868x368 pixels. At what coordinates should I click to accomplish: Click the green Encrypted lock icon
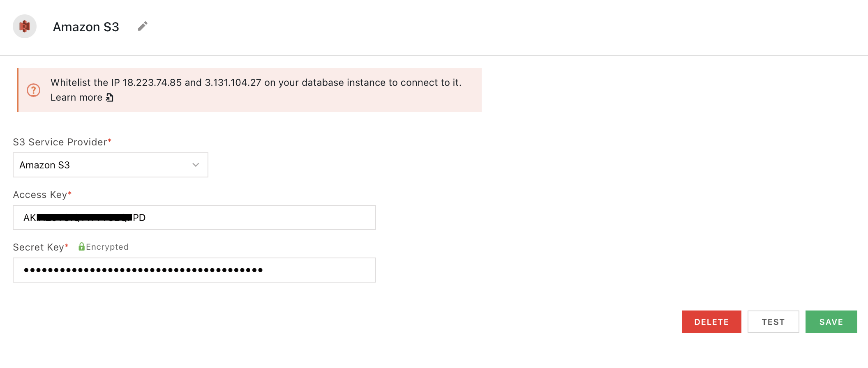(x=82, y=246)
